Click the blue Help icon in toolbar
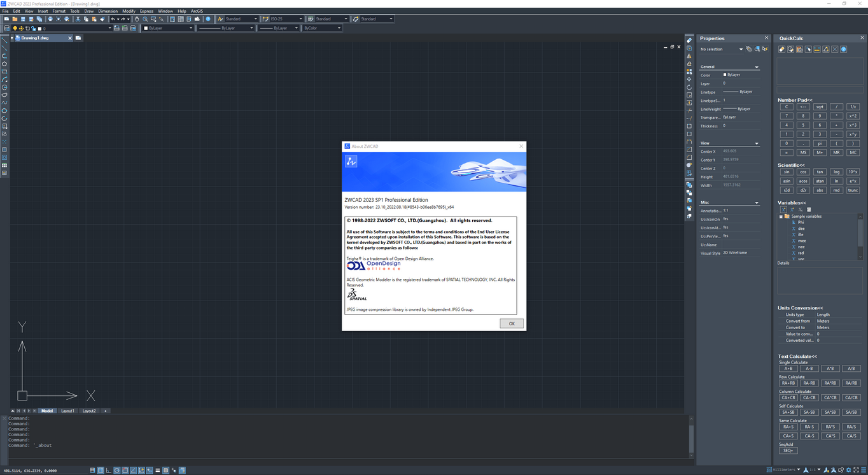Viewport: 868px width, 475px height. click(x=209, y=19)
